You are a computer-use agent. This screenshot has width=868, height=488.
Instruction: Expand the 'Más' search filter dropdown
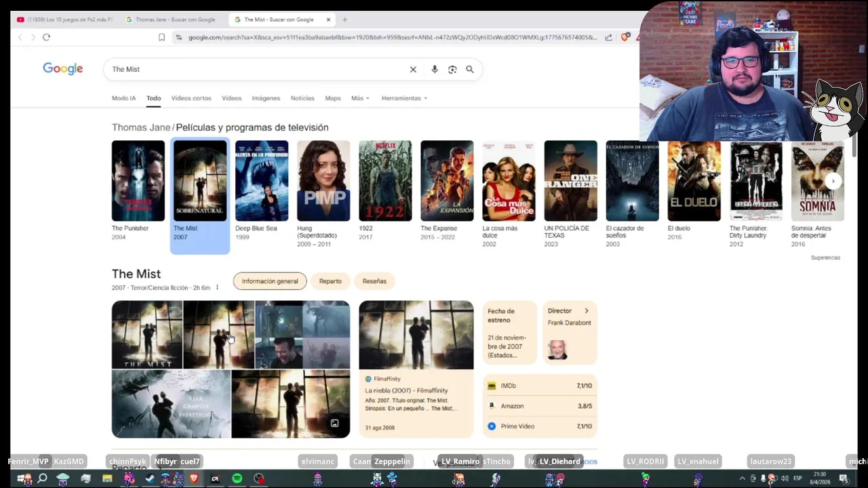pos(360,98)
